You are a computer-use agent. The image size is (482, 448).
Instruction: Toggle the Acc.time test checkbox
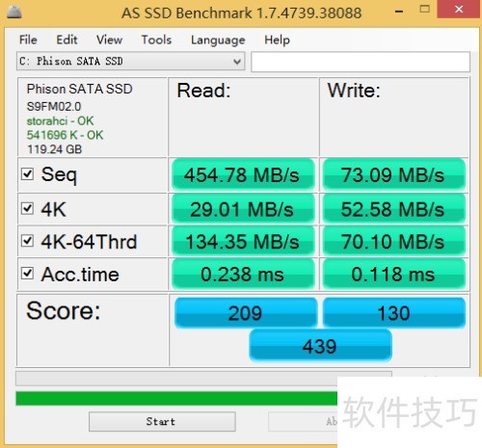(x=27, y=274)
